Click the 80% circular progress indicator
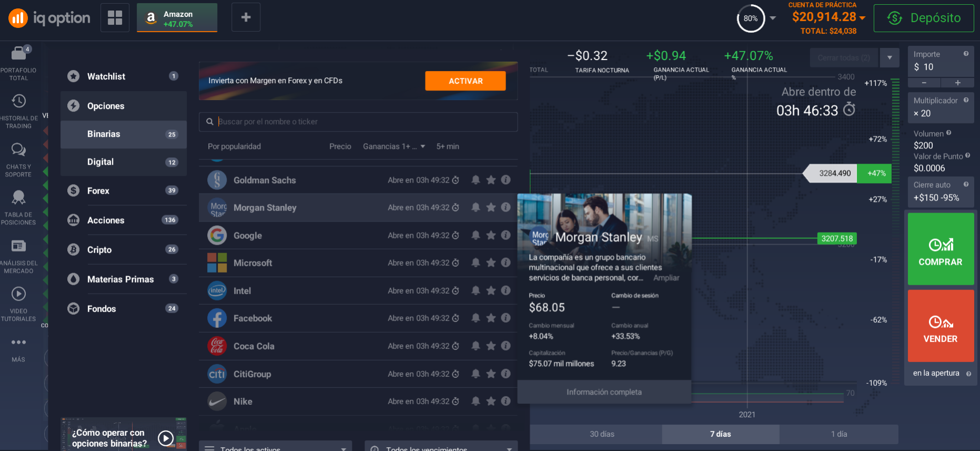 click(751, 18)
